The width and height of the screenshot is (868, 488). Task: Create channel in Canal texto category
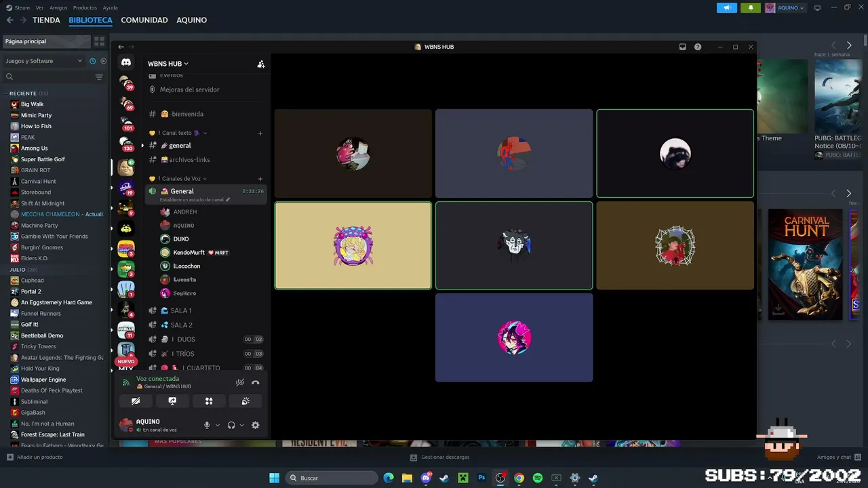tap(260, 133)
